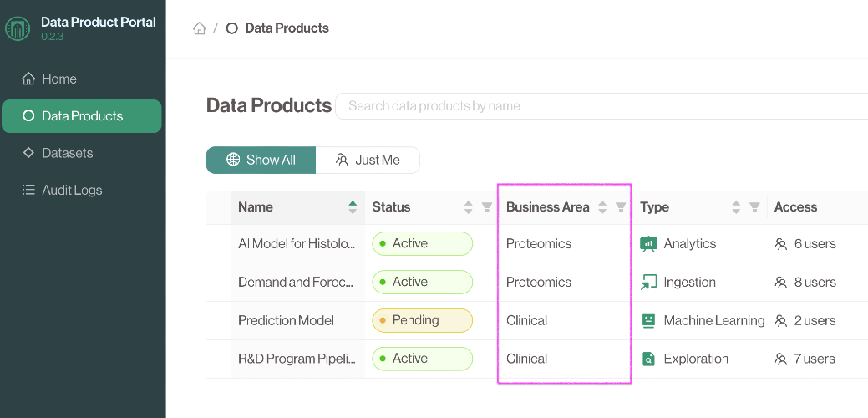868x418 pixels.
Task: Click Active badge in AI Model row
Action: click(423, 243)
